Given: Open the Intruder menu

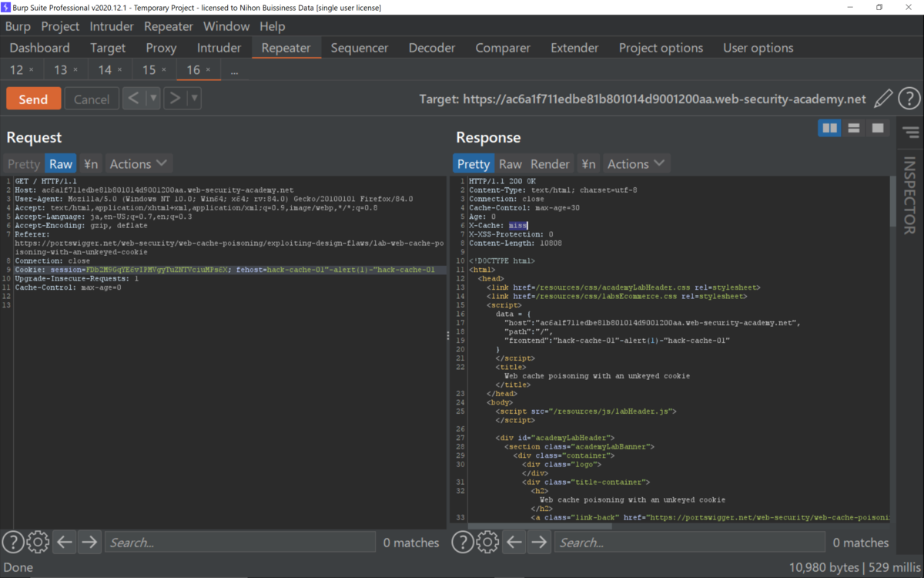Looking at the screenshot, I should [x=112, y=26].
